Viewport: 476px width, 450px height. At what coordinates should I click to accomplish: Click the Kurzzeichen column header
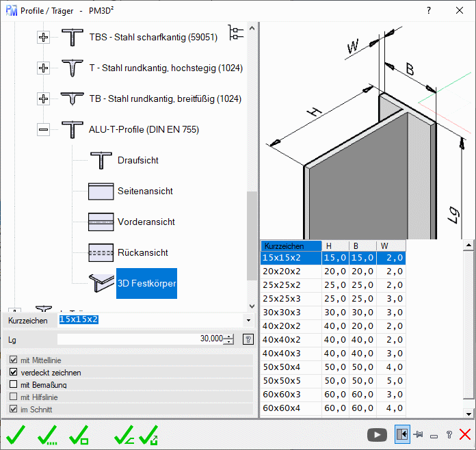coord(291,246)
